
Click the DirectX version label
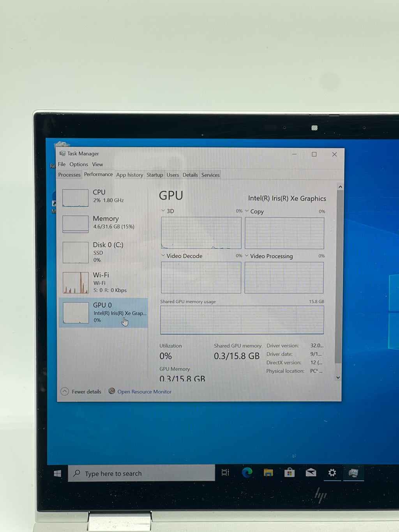(x=284, y=362)
